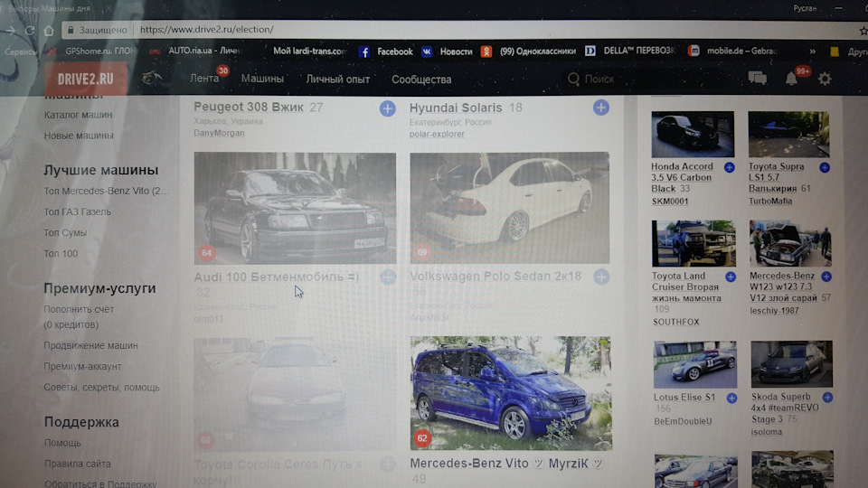Vote plus for Toyota Land Cruiser
The width and height of the screenshot is (868, 488).
pyautogui.click(x=731, y=277)
